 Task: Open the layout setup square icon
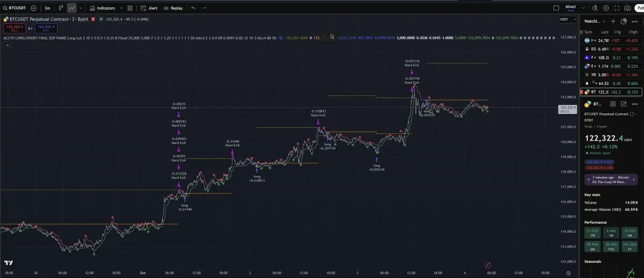[556, 8]
